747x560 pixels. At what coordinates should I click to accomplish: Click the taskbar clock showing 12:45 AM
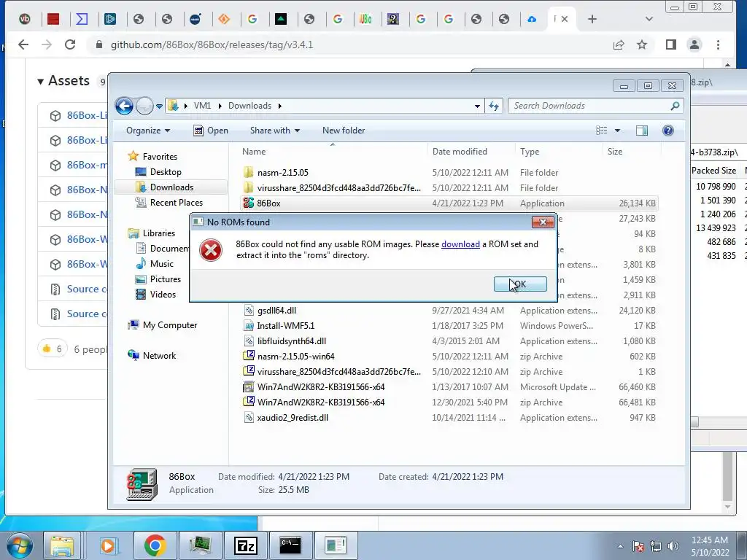(x=710, y=546)
